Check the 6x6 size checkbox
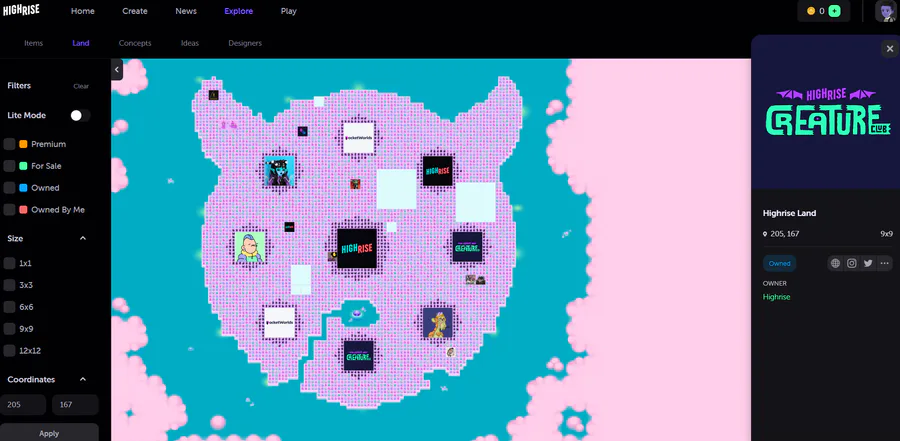900x441 pixels. coord(9,307)
